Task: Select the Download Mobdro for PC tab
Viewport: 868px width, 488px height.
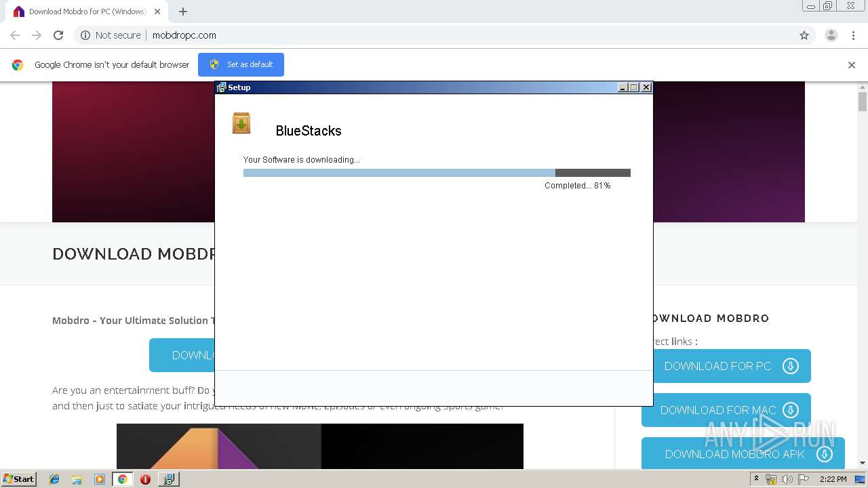Action: (x=87, y=12)
